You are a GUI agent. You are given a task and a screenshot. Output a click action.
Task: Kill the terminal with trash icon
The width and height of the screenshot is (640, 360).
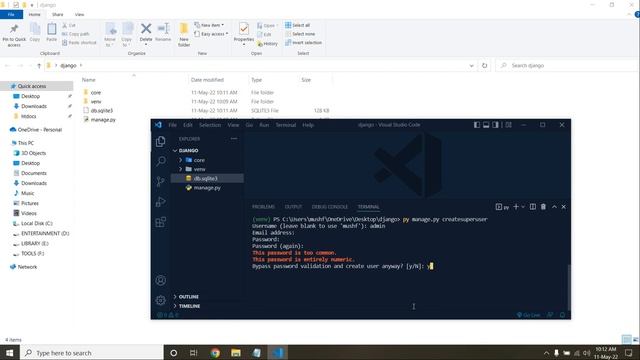point(543,207)
